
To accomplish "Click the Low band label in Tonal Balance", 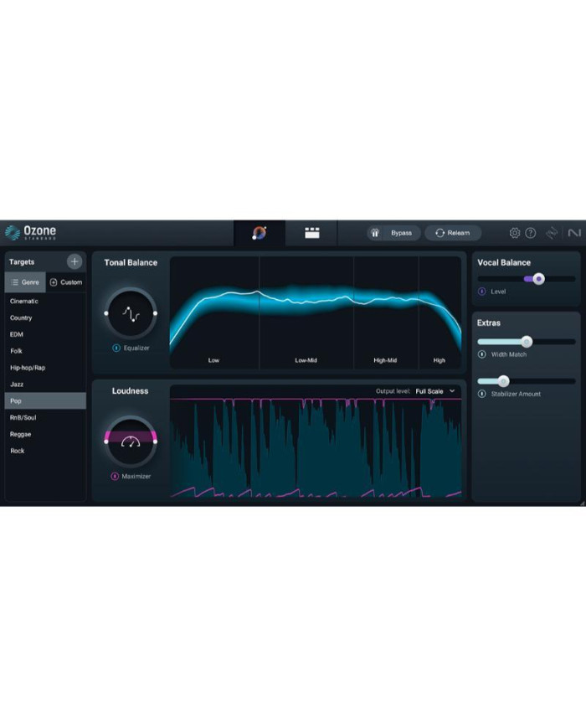I will point(213,360).
